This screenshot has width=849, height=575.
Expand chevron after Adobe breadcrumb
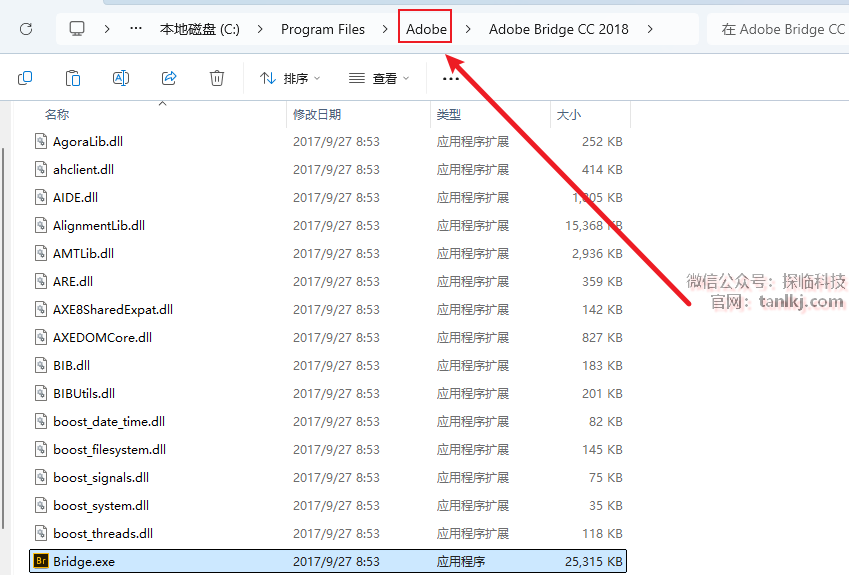point(468,29)
